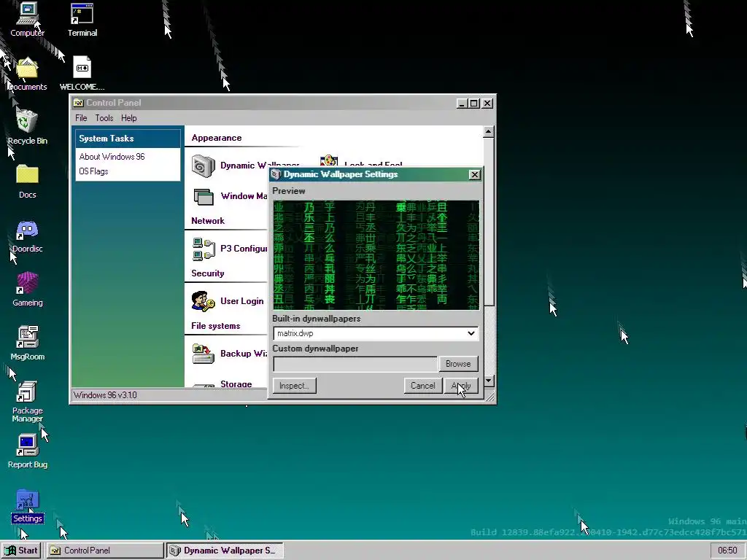Image resolution: width=747 pixels, height=560 pixels.
Task: Click Control Panel scrollbar down arrow
Action: click(488, 381)
